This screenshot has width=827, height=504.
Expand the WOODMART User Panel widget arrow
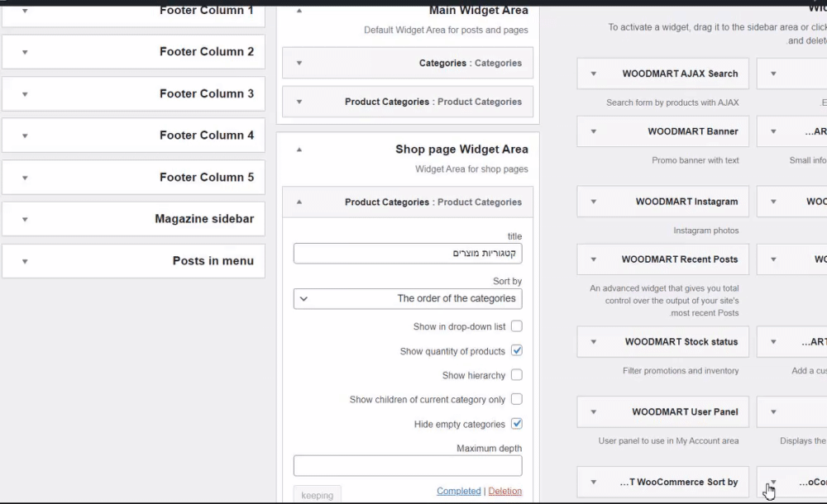tap(593, 412)
